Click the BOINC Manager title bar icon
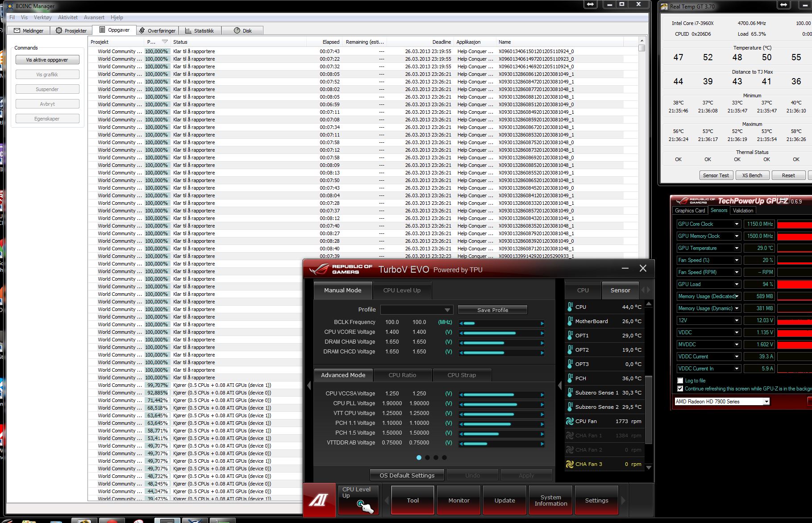The height and width of the screenshot is (523, 812). 11,6
